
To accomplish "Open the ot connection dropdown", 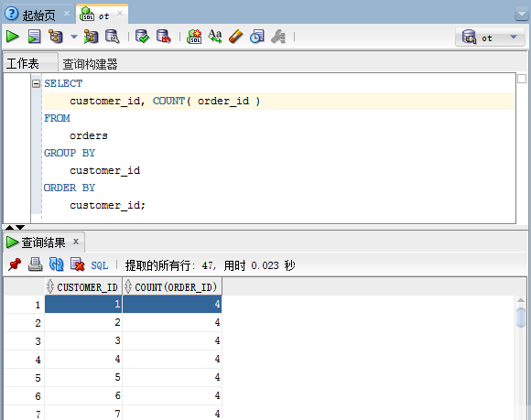I will 491,37.
